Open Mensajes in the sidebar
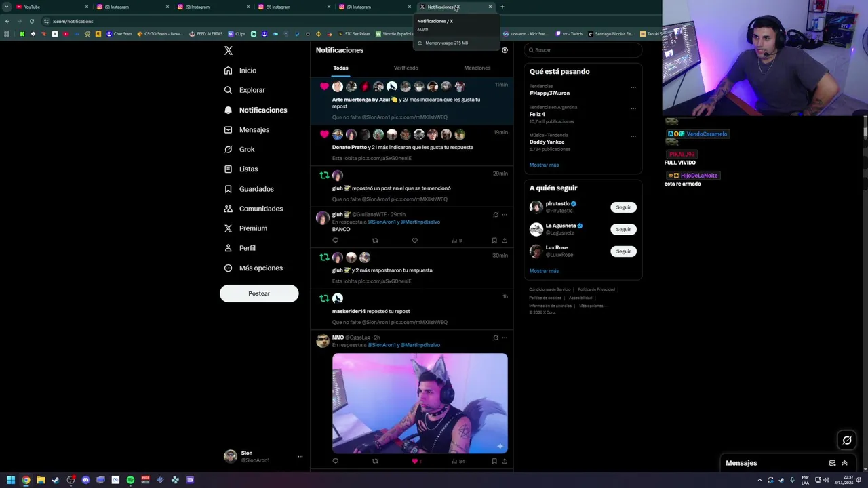This screenshot has width=868, height=488. [247, 129]
